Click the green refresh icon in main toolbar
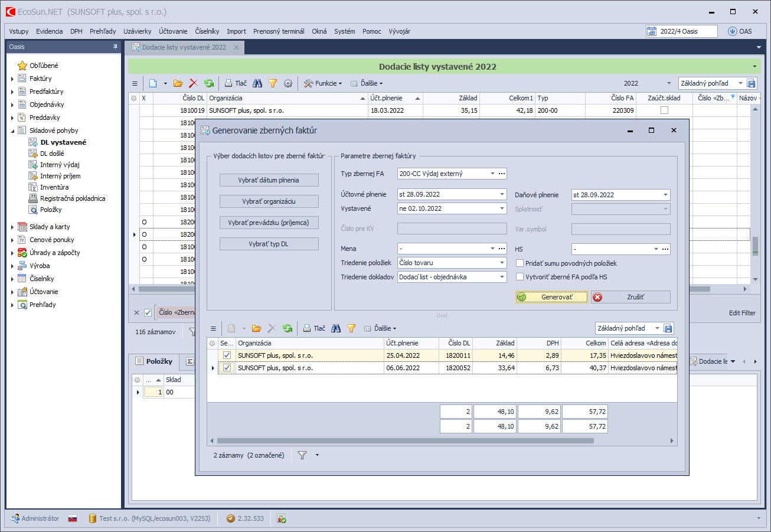 pyautogui.click(x=208, y=84)
